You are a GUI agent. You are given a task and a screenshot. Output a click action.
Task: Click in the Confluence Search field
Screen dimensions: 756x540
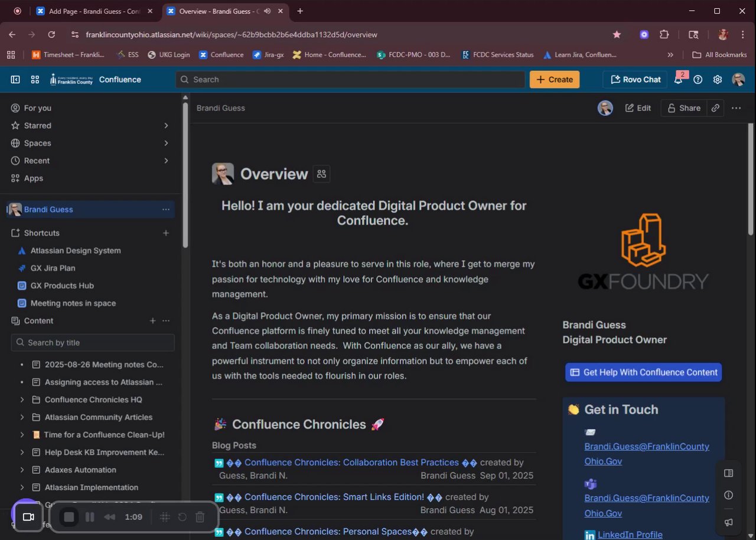tap(350, 79)
